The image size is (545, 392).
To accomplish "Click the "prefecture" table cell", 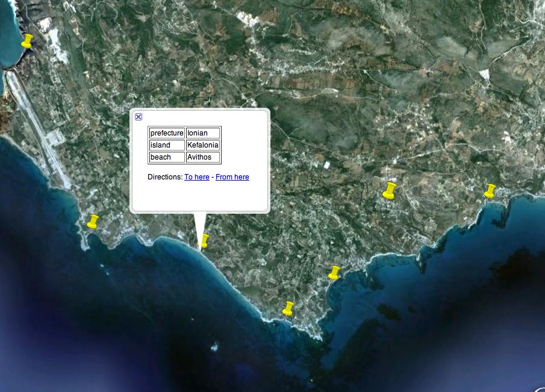I will pyautogui.click(x=167, y=133).
